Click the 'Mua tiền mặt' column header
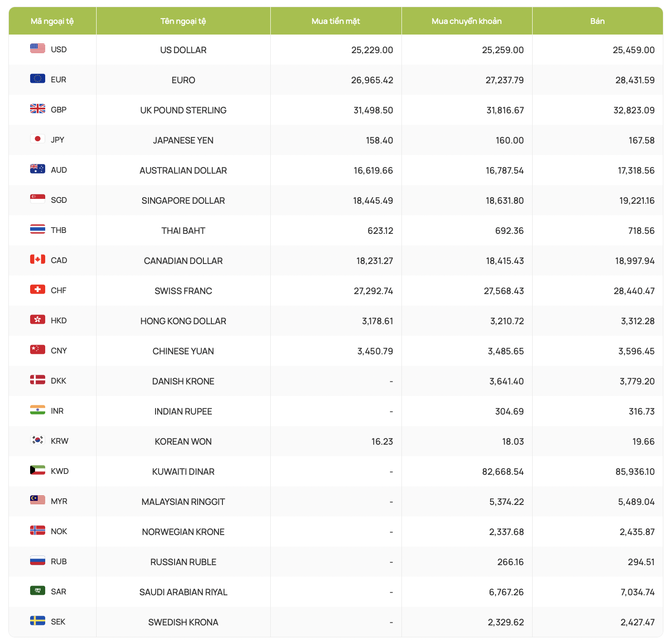This screenshot has width=670, height=644. pos(336,21)
